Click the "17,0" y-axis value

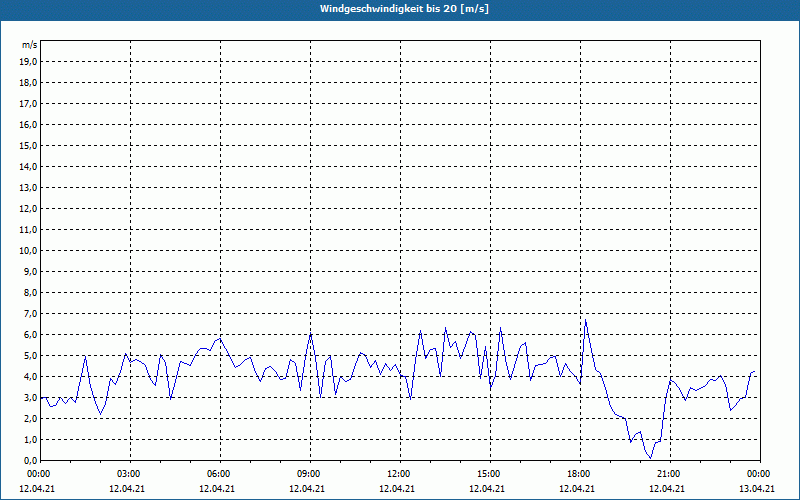pos(28,104)
